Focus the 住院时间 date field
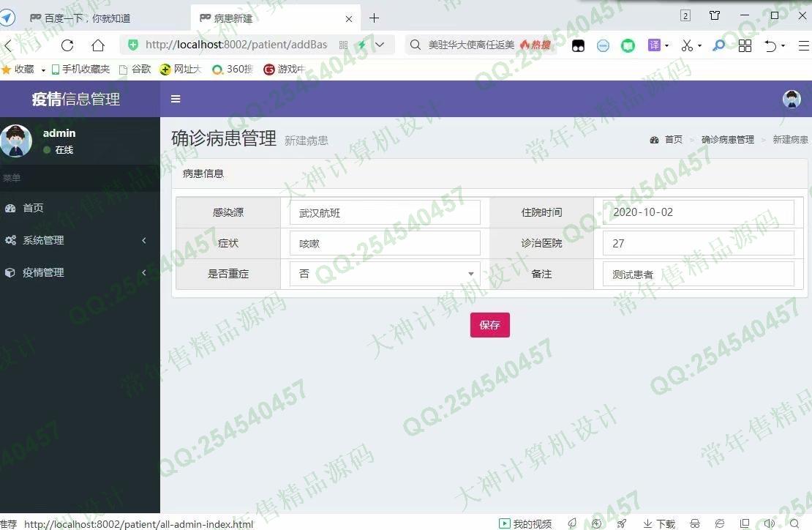Viewport: 812px width, 530px height. (699, 212)
